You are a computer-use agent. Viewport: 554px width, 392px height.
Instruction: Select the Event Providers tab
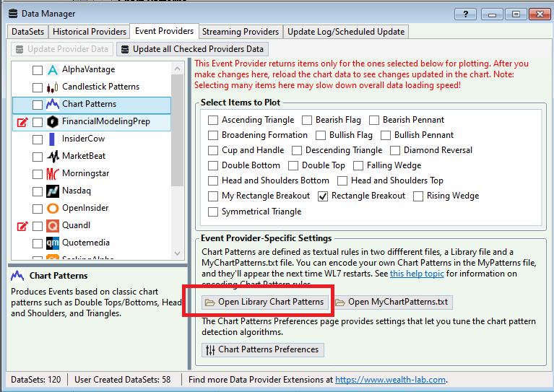point(164,31)
